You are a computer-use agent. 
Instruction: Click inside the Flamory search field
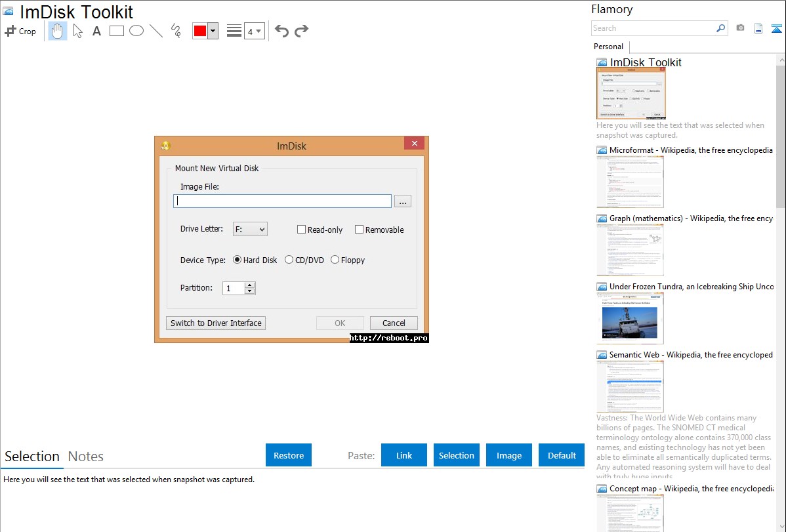pyautogui.click(x=653, y=28)
